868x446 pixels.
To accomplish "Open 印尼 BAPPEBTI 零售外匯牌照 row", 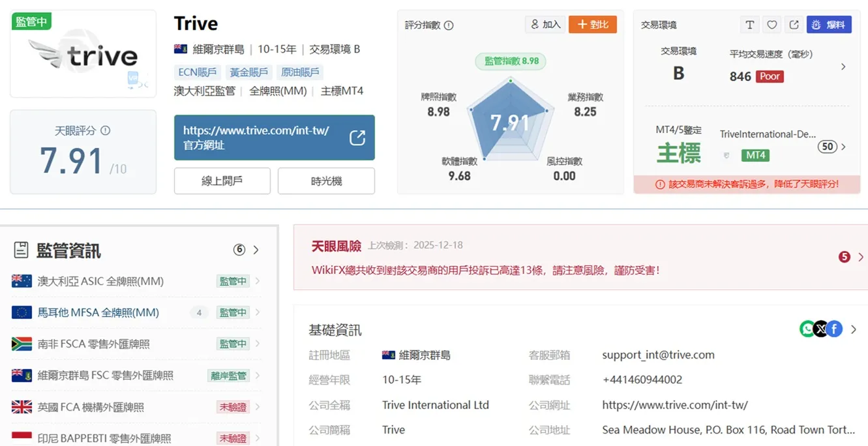I will coord(136,438).
